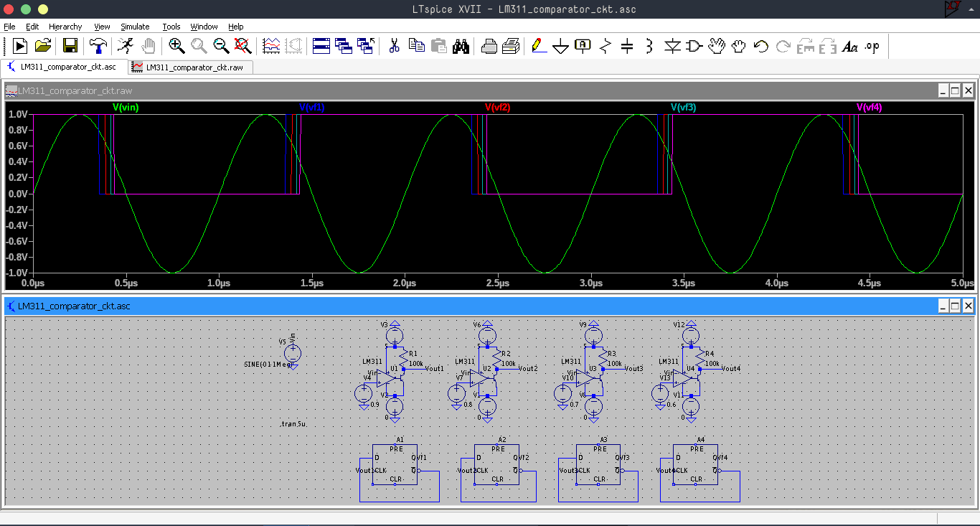Image resolution: width=980 pixels, height=526 pixels.
Task: Select the Text Aa tool
Action: (850, 46)
